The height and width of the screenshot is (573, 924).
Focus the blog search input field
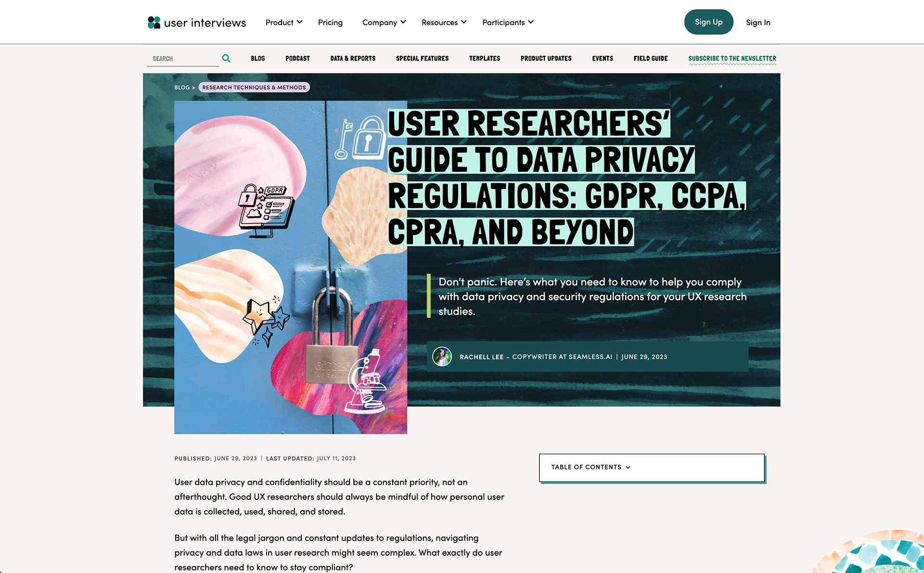[x=183, y=59]
